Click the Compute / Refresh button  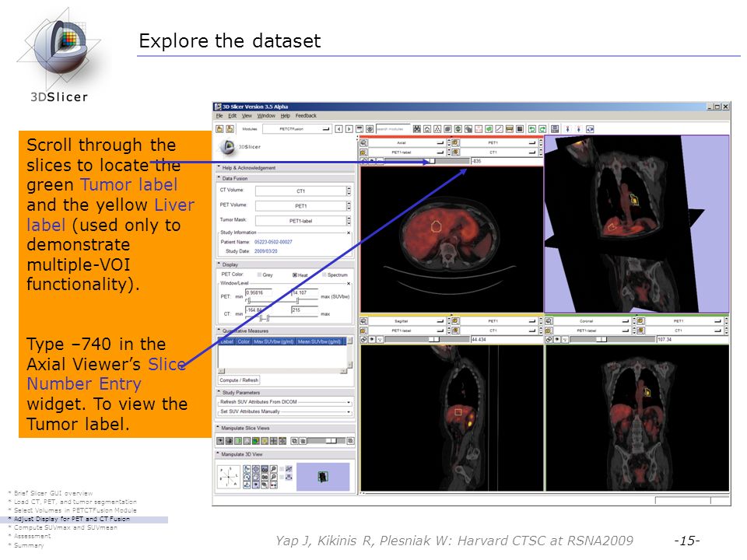(239, 380)
